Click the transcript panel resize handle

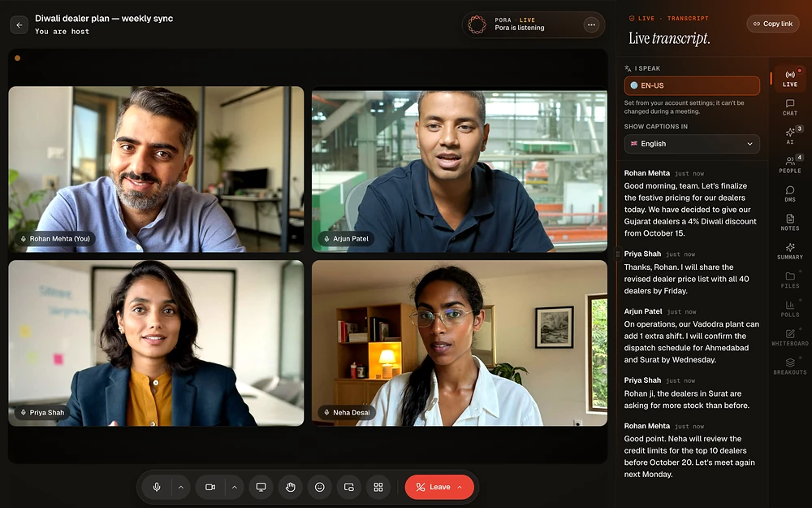[617, 254]
